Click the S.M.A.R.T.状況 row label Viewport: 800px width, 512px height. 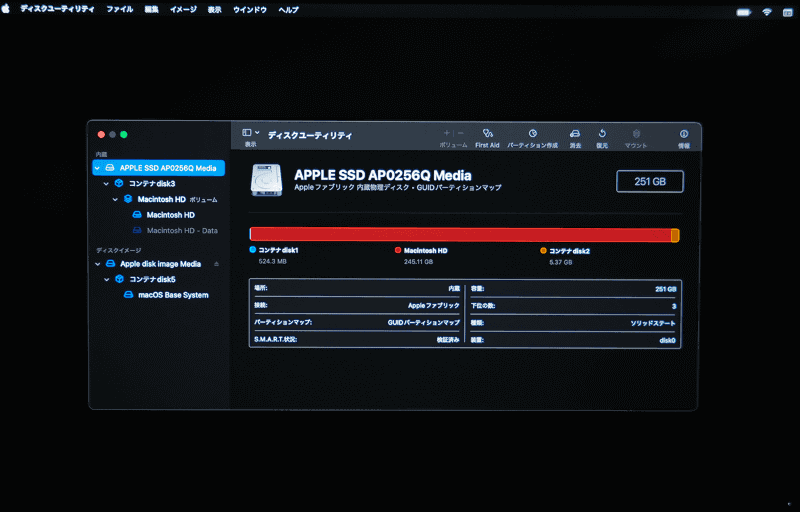click(x=276, y=339)
